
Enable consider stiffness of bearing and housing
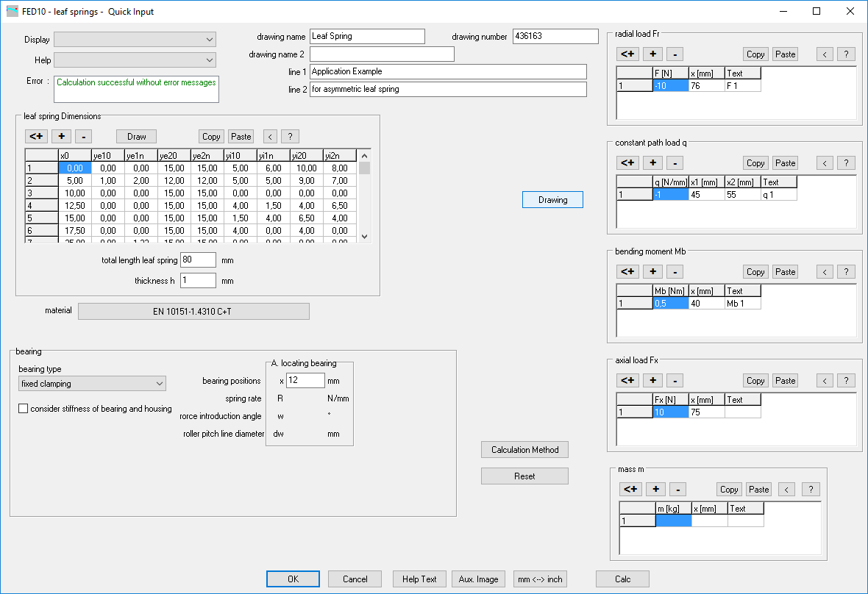(x=24, y=409)
